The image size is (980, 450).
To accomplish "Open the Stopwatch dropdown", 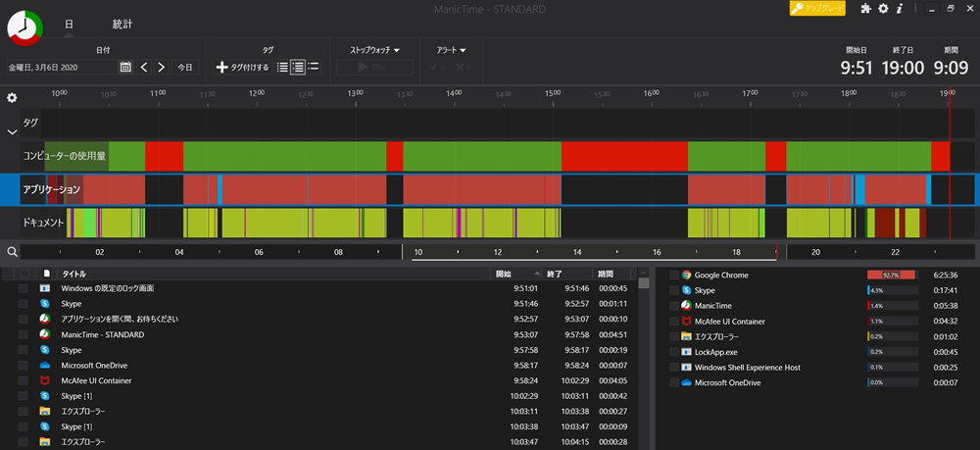I will pyautogui.click(x=375, y=50).
